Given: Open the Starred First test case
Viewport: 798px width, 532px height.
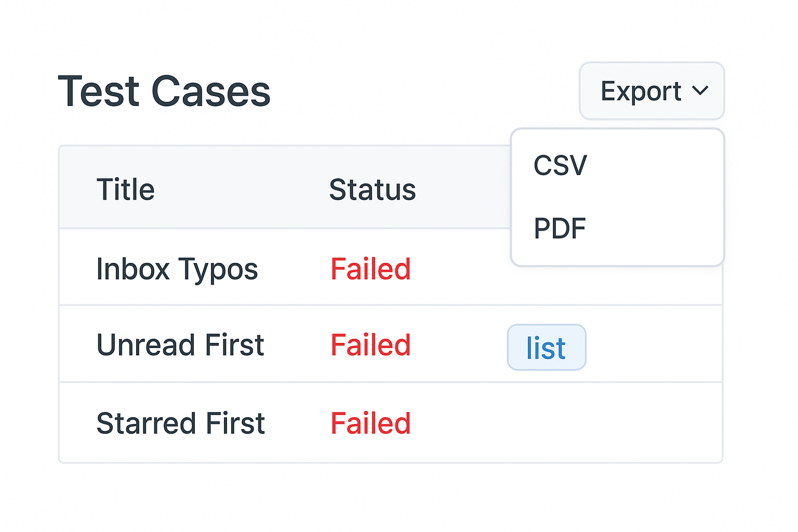Looking at the screenshot, I should (180, 423).
